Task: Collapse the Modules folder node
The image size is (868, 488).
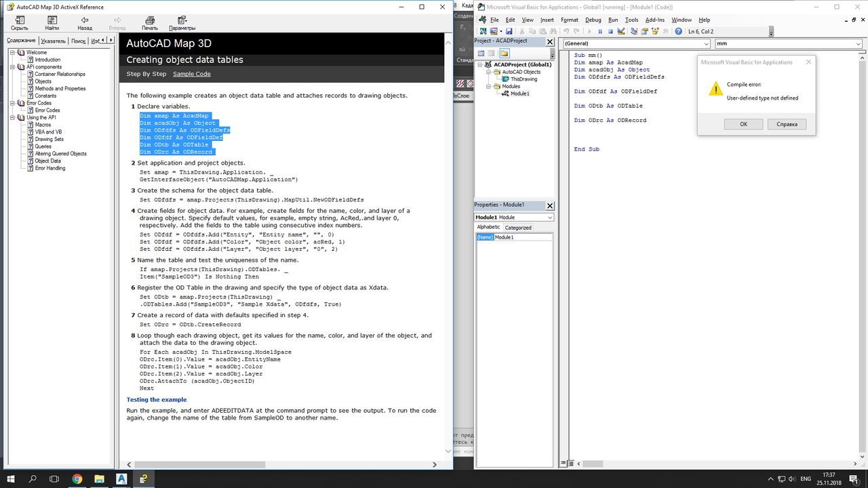Action: pyautogui.click(x=488, y=87)
